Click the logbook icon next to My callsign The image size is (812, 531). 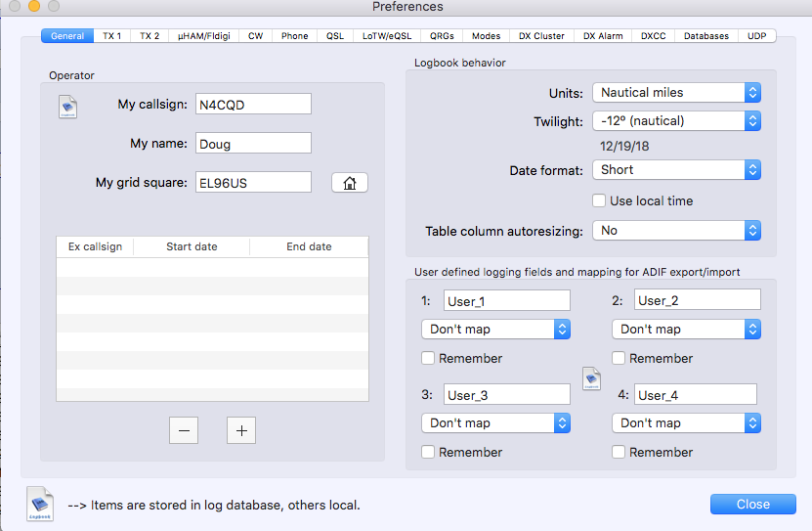click(x=67, y=107)
